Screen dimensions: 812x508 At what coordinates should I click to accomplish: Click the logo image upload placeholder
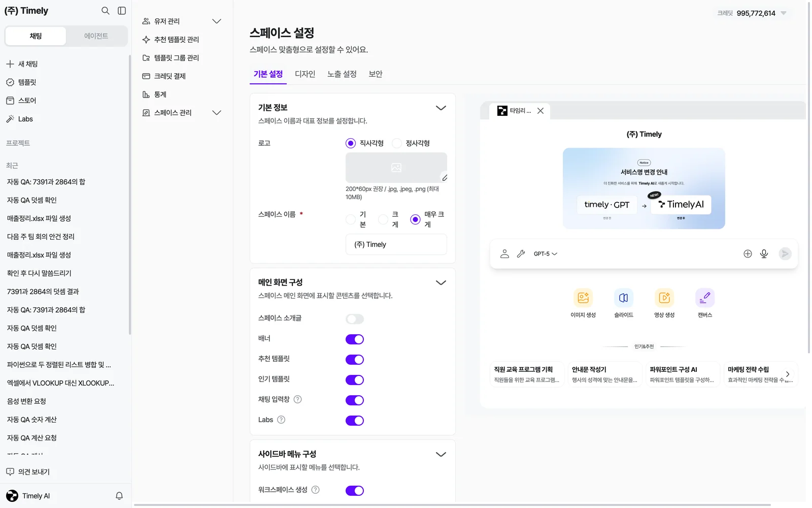click(396, 168)
